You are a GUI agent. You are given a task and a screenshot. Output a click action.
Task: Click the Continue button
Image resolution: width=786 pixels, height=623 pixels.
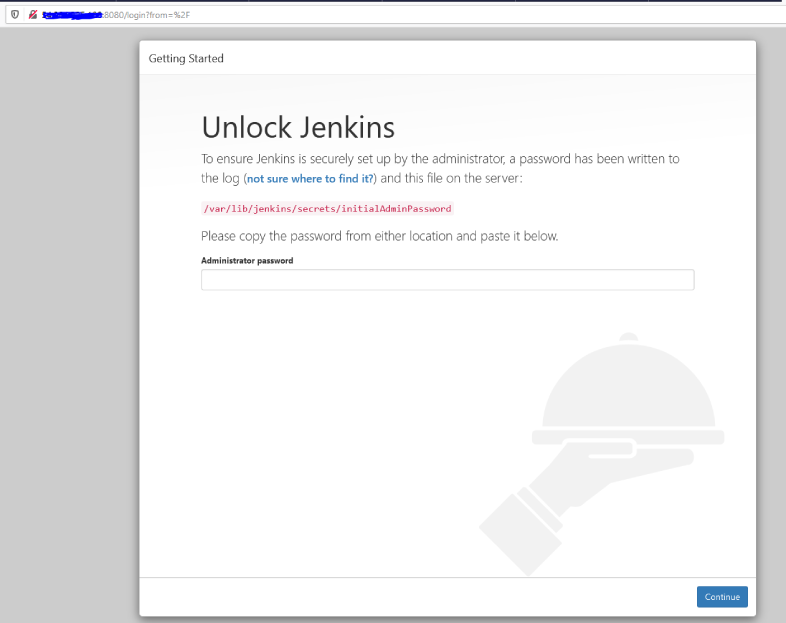tap(722, 596)
